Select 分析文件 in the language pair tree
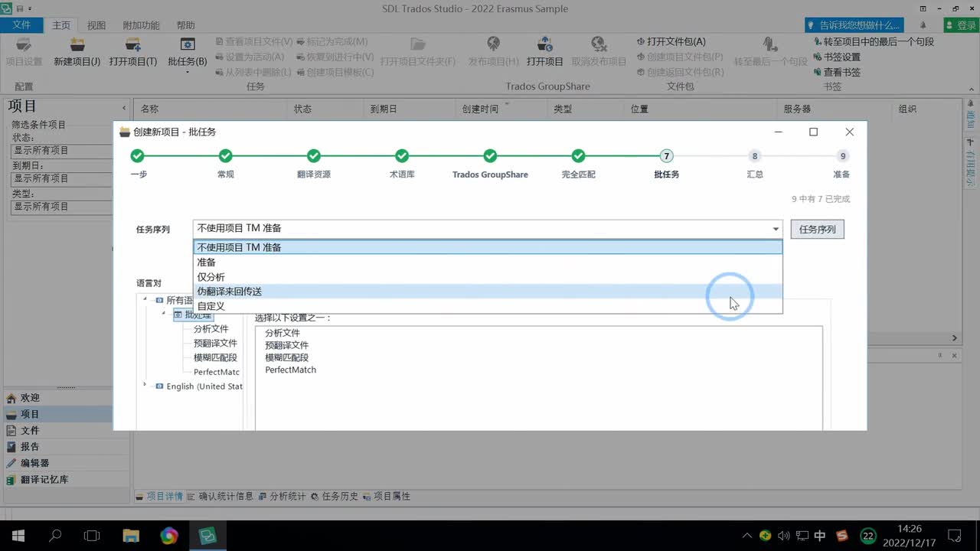 (211, 329)
